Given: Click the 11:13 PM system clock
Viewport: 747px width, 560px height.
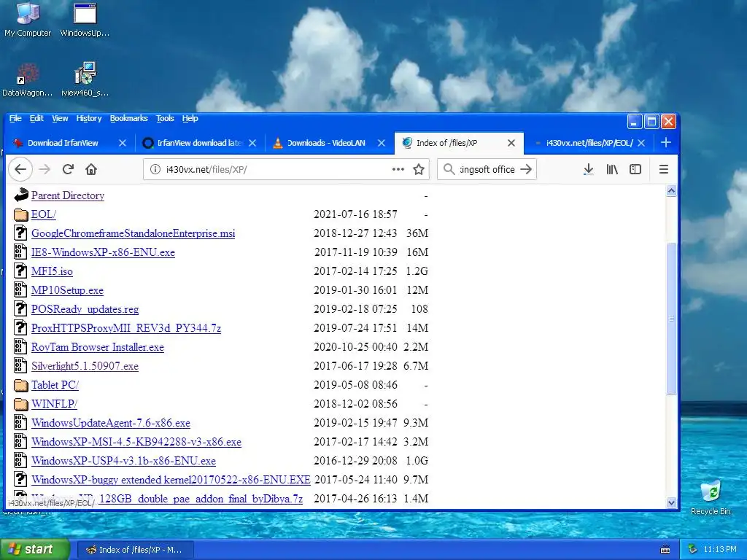Looking at the screenshot, I should 719,549.
